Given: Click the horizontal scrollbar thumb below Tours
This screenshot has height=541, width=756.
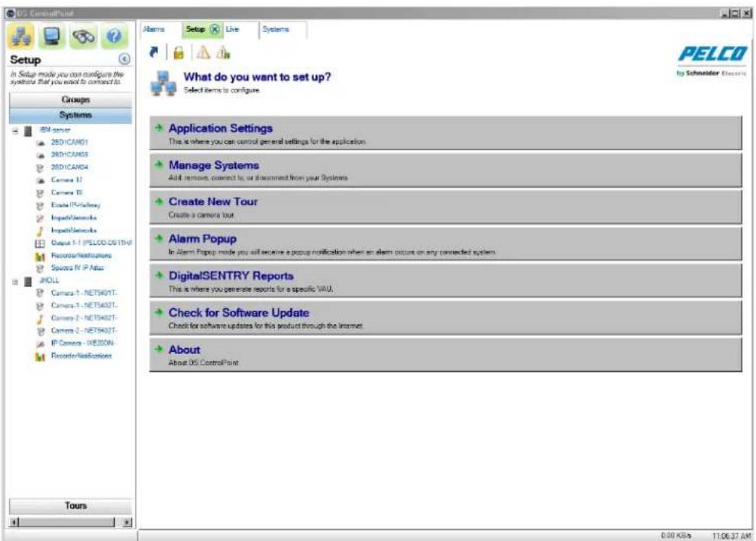Looking at the screenshot, I should tap(67, 522).
